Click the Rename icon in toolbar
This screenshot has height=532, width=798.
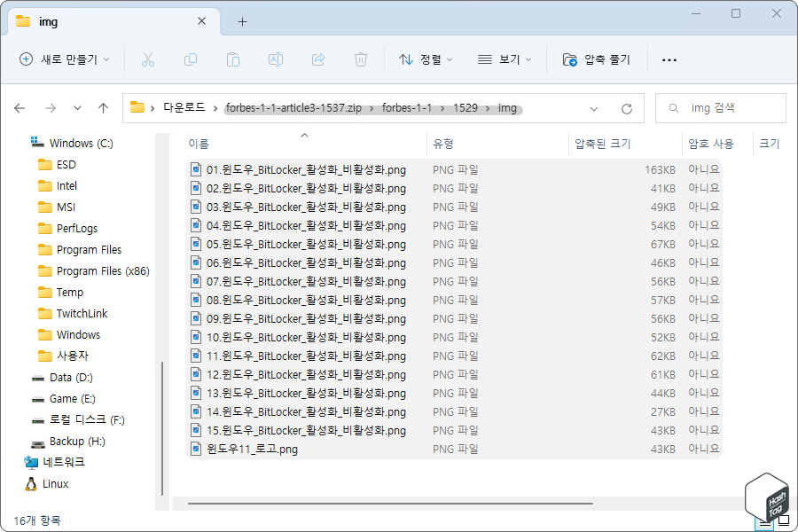[276, 59]
